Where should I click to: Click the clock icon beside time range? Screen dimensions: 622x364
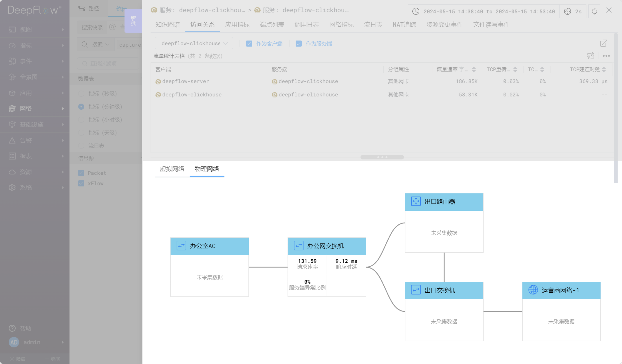coord(416,11)
